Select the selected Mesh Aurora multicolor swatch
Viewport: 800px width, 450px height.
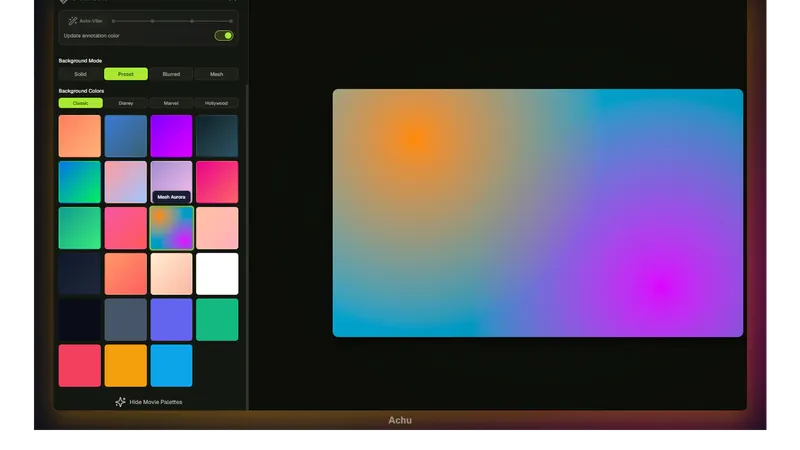[171, 228]
